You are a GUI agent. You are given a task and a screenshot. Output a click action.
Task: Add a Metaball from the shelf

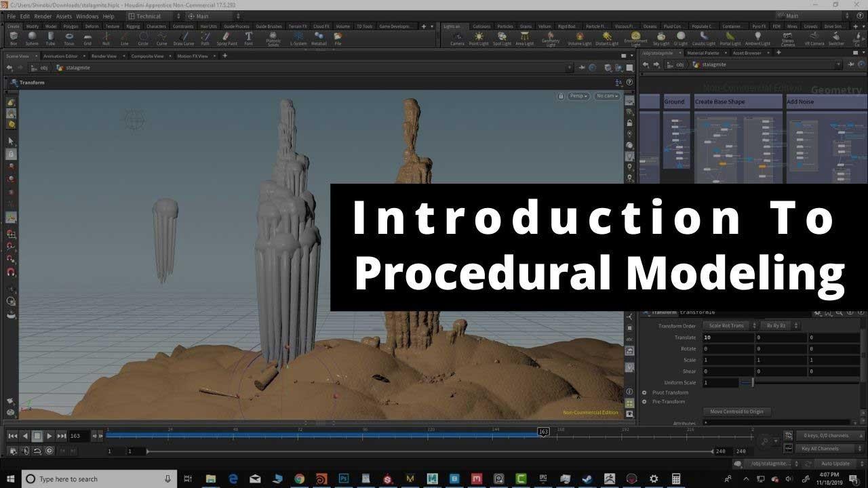click(319, 38)
